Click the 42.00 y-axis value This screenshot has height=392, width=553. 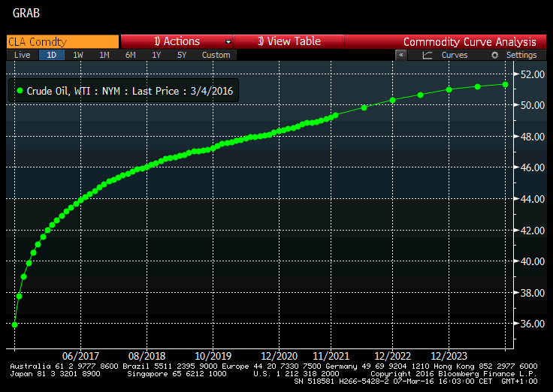pyautogui.click(x=533, y=231)
